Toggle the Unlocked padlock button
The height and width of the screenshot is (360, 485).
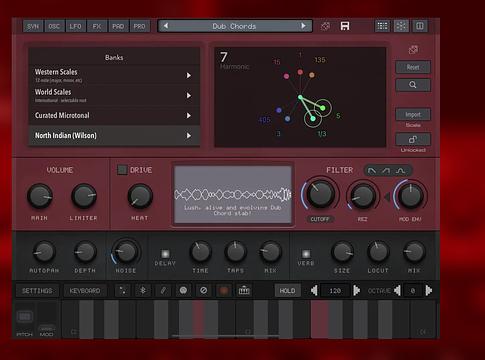[413, 139]
